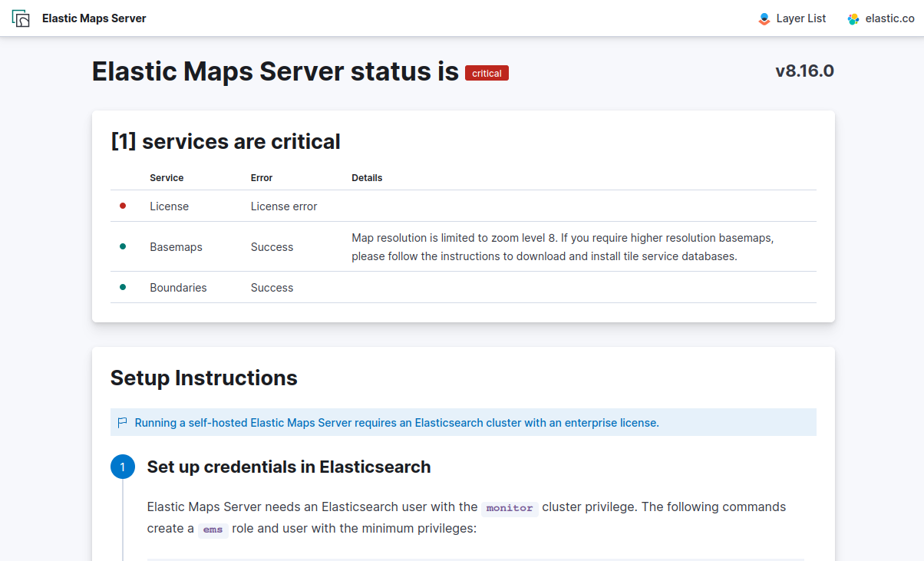Viewport: 924px width, 561px height.
Task: Click the Set up credentials in Elasticsearch heading
Action: (289, 467)
